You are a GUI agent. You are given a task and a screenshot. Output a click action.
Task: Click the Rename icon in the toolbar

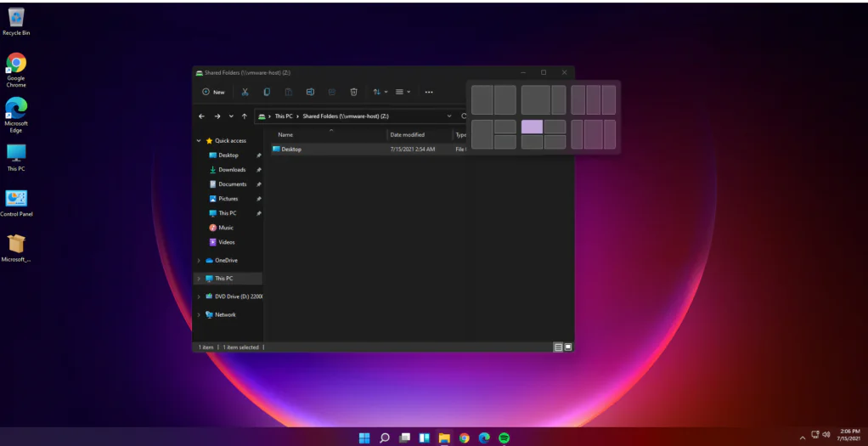pos(310,92)
